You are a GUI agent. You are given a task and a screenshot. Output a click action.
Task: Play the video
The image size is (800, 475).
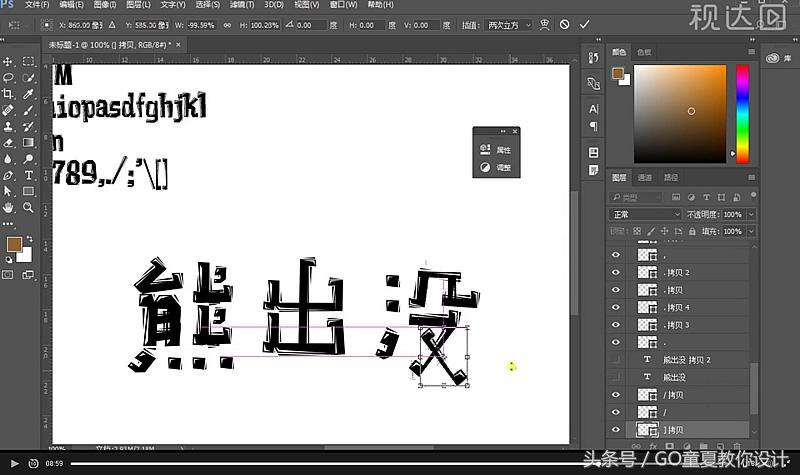coord(14,463)
